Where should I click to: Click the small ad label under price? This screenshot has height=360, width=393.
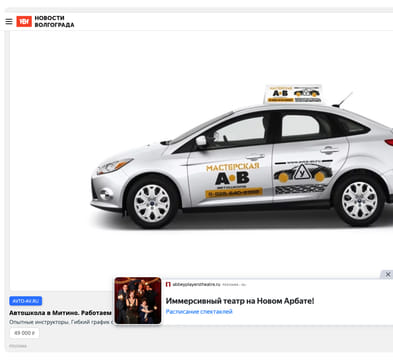pyautogui.click(x=18, y=346)
